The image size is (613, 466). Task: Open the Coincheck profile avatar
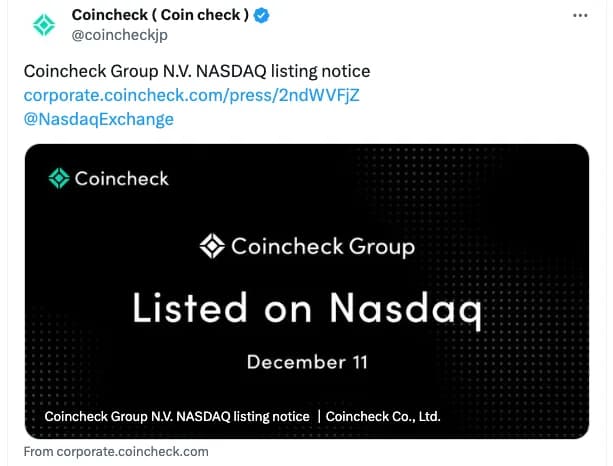(x=43, y=26)
